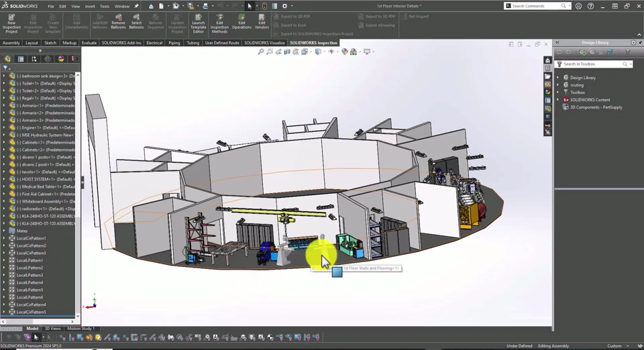Open the Print dropdown arrow
Image resolution: width=644 pixels, height=350 pixels.
[x=213, y=6]
